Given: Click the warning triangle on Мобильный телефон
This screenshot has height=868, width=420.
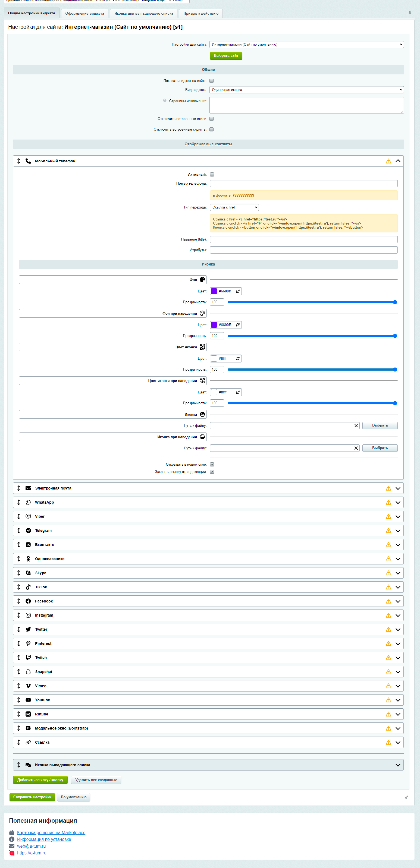Looking at the screenshot, I should click(388, 161).
